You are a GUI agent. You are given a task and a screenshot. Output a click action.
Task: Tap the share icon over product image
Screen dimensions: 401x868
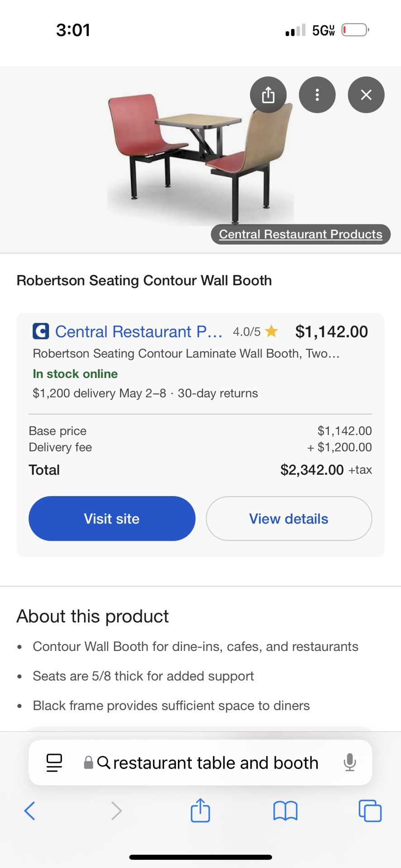coord(268,95)
